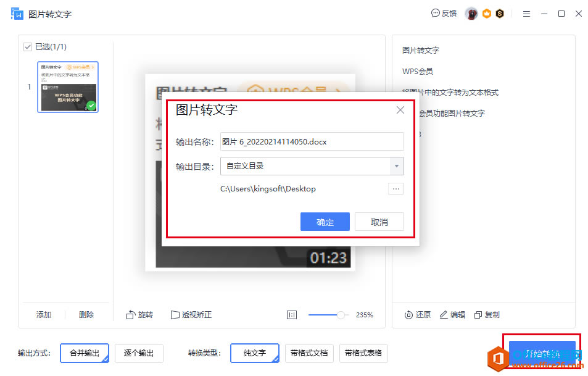Choose 合并输出 output mode
Image resolution: width=588 pixels, height=376 pixels.
tap(85, 353)
